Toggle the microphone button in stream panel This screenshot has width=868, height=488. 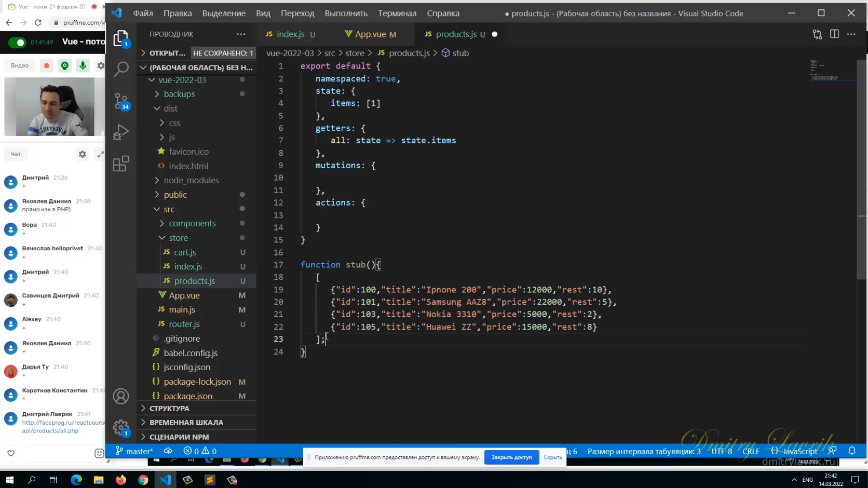click(83, 65)
